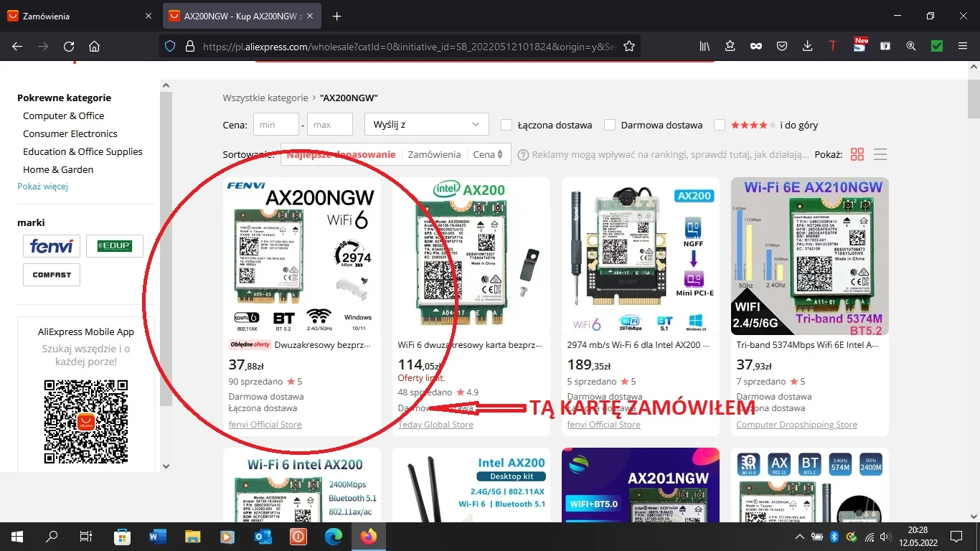Image resolution: width=980 pixels, height=551 pixels.
Task: Open Microsoft Edge from the taskbar
Action: [x=333, y=536]
